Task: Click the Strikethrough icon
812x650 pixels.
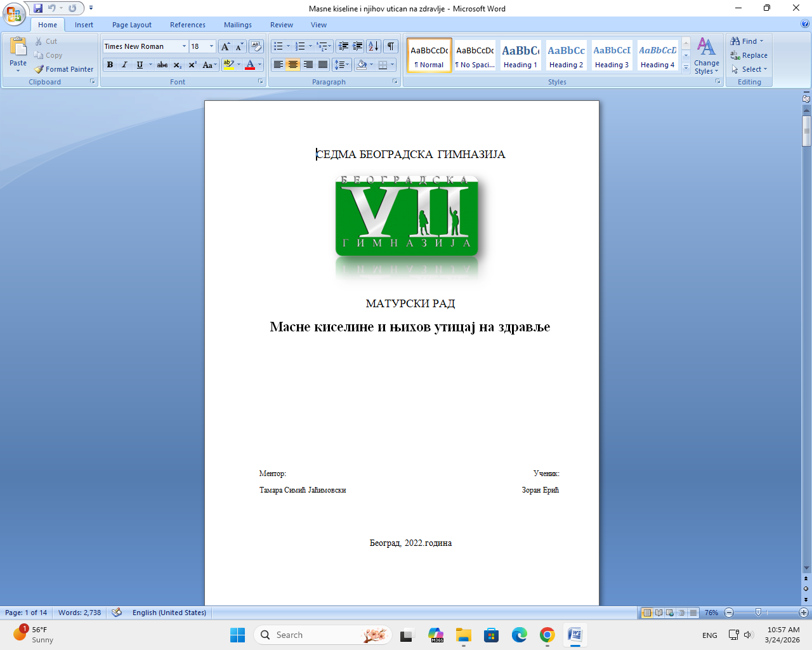Action: click(162, 65)
